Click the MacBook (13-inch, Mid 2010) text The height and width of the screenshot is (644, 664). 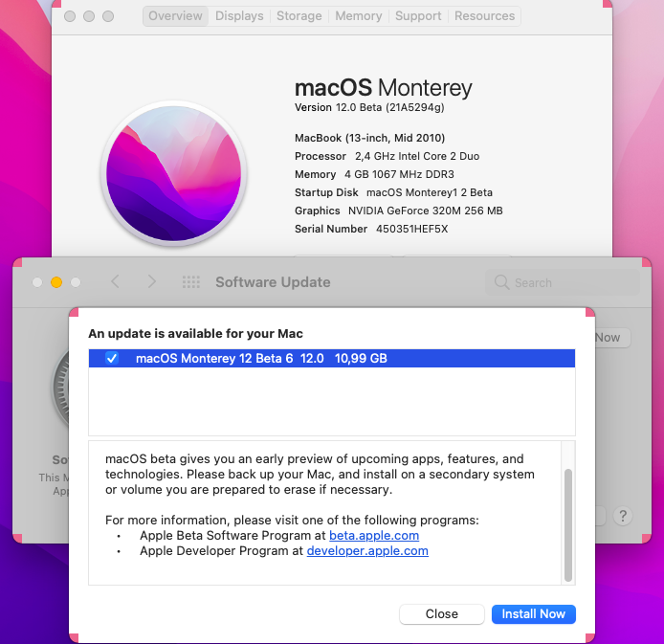(x=369, y=138)
